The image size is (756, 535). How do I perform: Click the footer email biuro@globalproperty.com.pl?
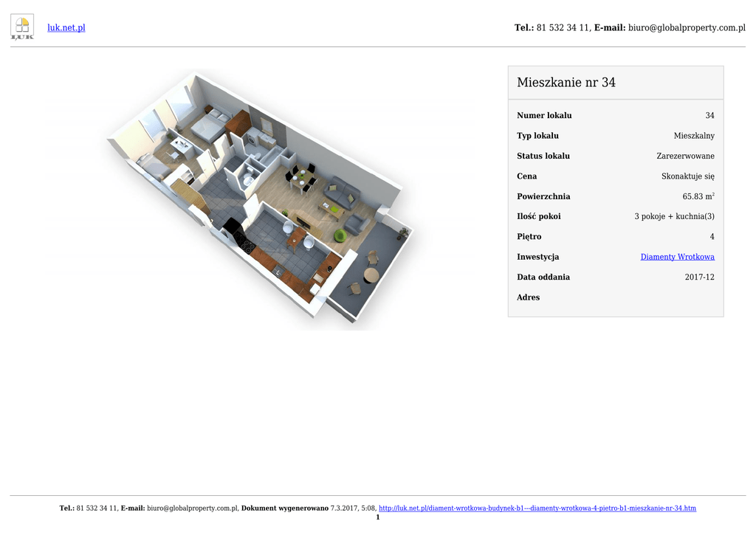click(192, 508)
